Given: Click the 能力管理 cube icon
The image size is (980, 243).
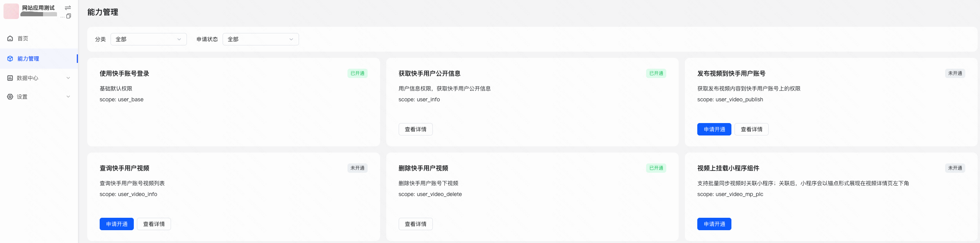Looking at the screenshot, I should point(10,59).
